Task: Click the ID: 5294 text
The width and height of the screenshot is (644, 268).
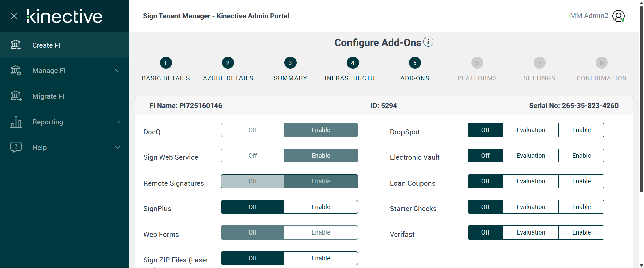Action: [x=384, y=106]
